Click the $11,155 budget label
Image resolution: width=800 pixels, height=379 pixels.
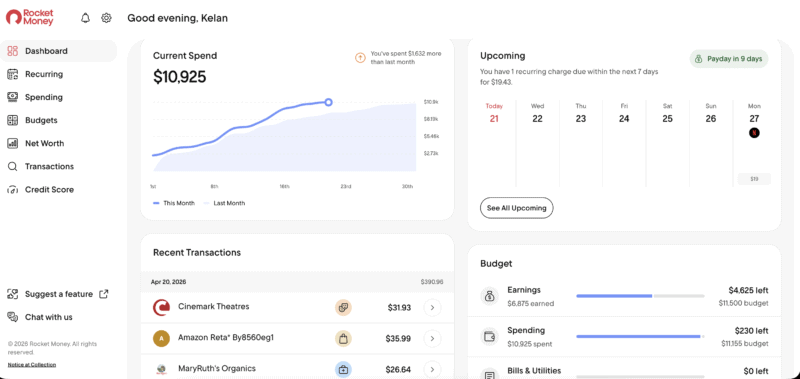(x=745, y=344)
